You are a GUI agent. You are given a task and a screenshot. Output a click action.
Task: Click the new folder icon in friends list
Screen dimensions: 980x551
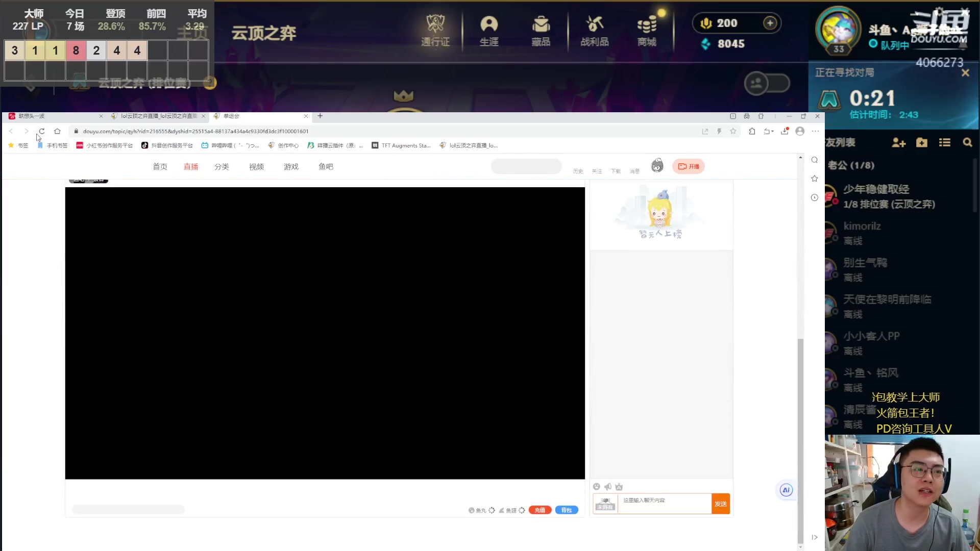(x=921, y=143)
